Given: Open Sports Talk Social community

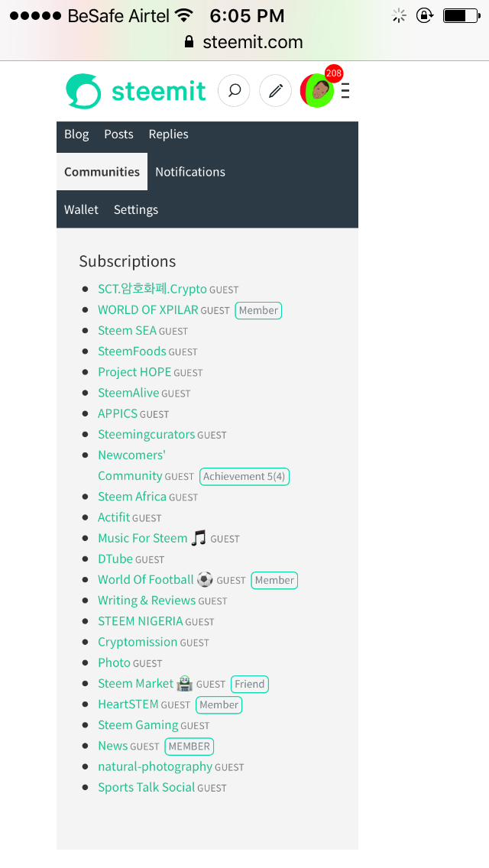Looking at the screenshot, I should [x=146, y=787].
